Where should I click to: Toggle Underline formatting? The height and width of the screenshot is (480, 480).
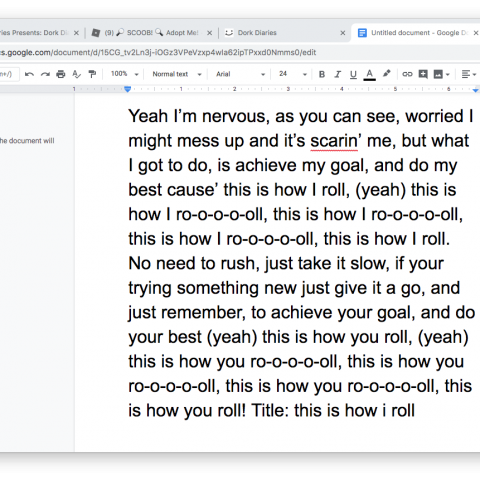[353, 74]
